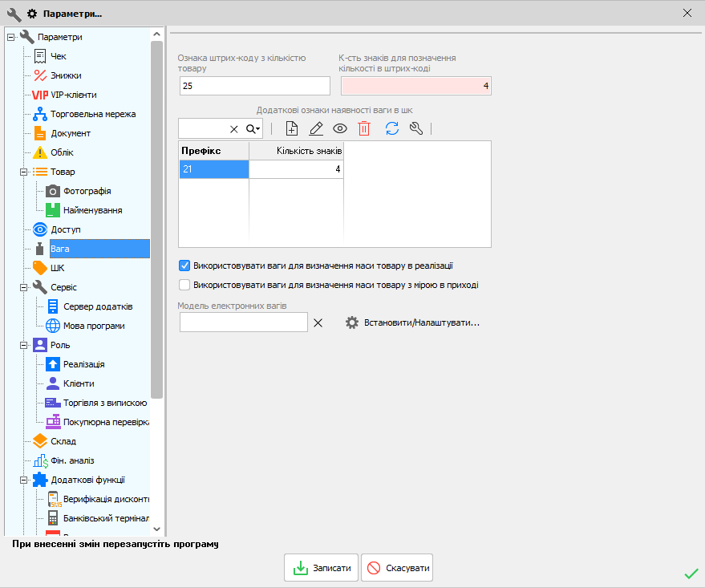
Task: Click the barcode quantity prefix input field
Action: coord(254,86)
